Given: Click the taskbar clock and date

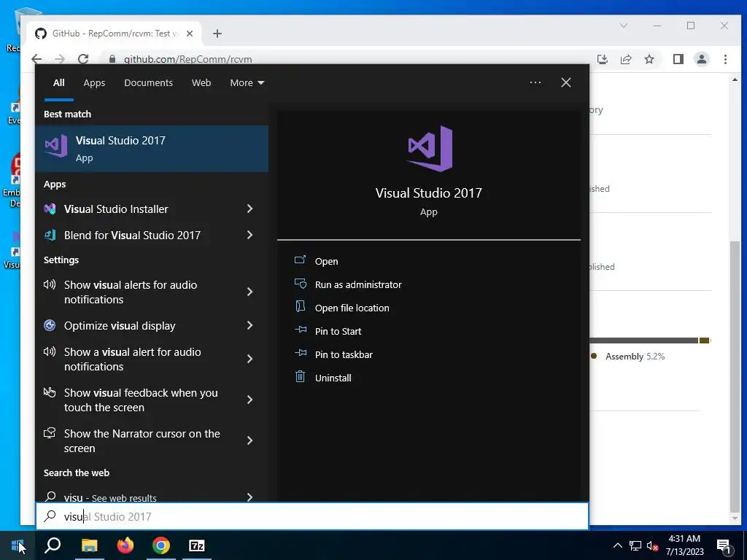Looking at the screenshot, I should pos(684,545).
